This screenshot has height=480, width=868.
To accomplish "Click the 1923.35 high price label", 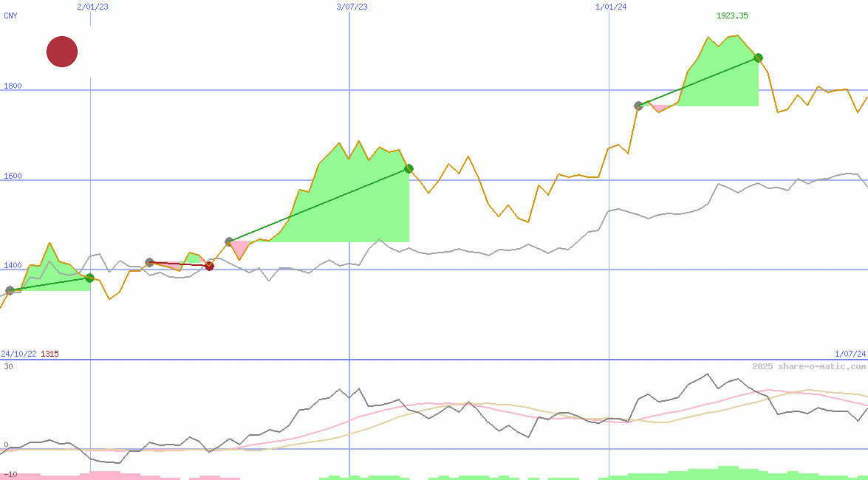I will 732,16.
